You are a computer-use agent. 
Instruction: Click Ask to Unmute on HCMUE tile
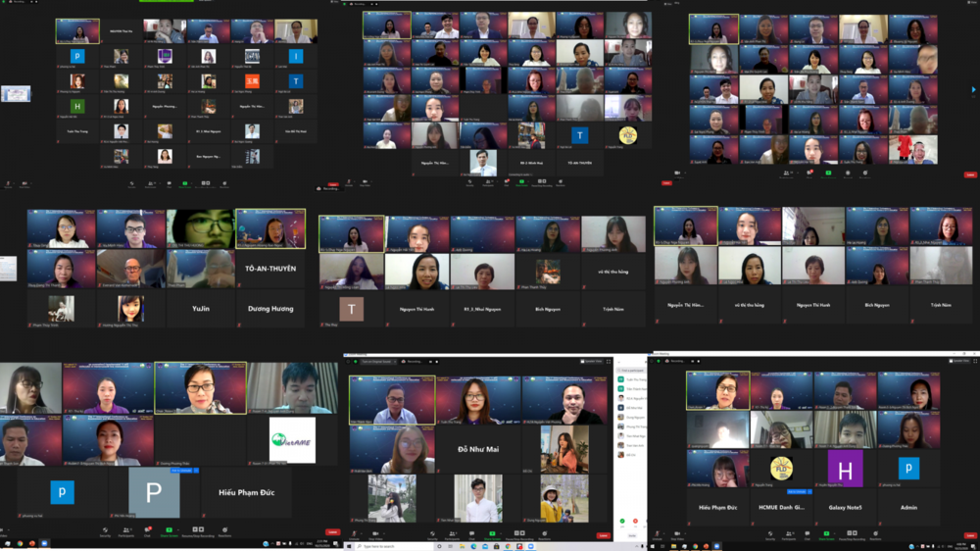coord(796,492)
